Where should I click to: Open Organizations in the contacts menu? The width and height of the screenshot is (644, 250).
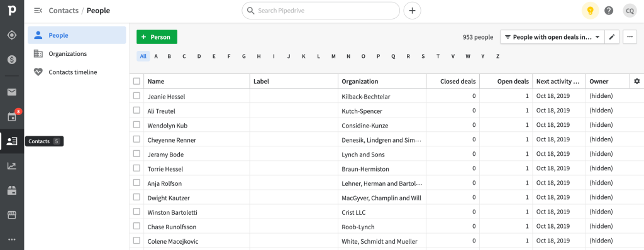(77, 53)
